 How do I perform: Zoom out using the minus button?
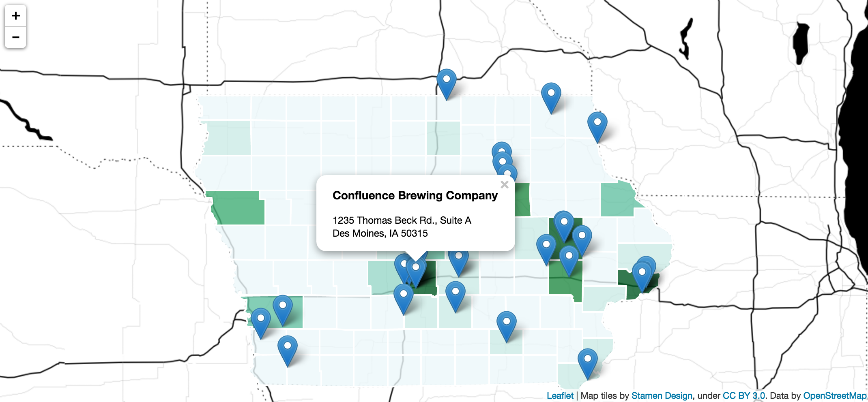click(15, 37)
